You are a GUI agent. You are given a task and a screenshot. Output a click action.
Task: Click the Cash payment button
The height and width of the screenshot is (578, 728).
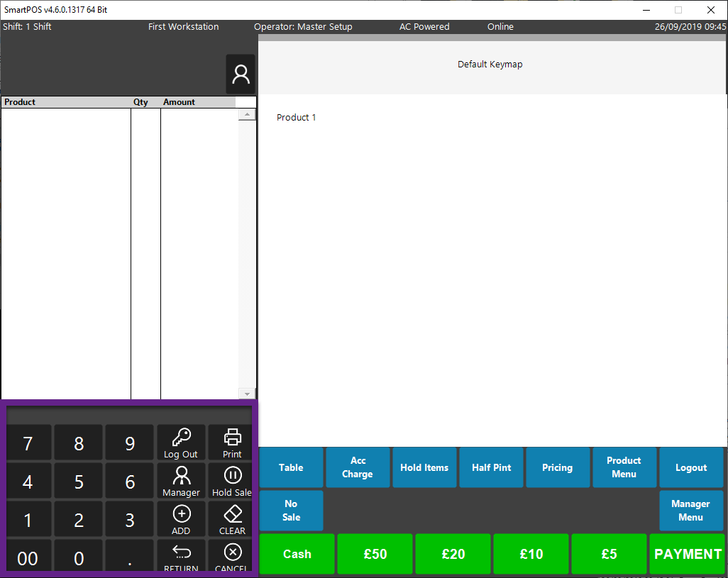(297, 554)
